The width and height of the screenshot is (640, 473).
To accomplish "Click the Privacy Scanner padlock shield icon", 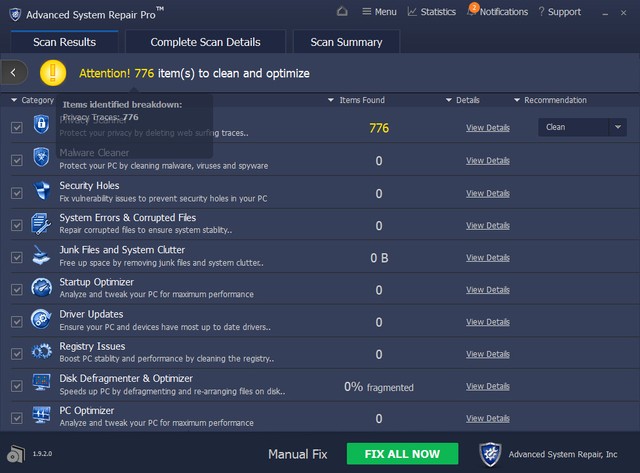I will 41,124.
